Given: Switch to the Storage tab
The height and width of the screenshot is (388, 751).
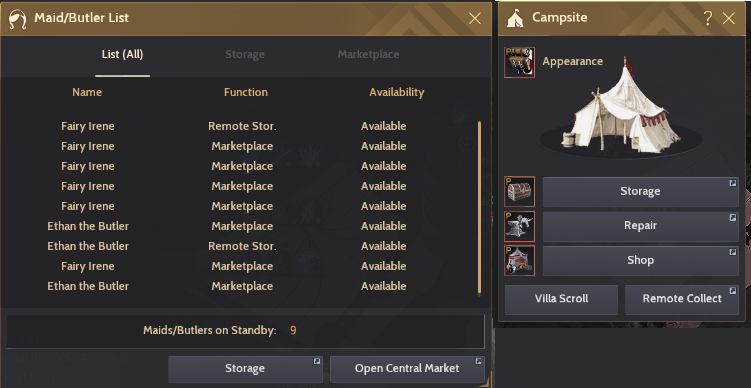Looking at the screenshot, I should [x=245, y=55].
